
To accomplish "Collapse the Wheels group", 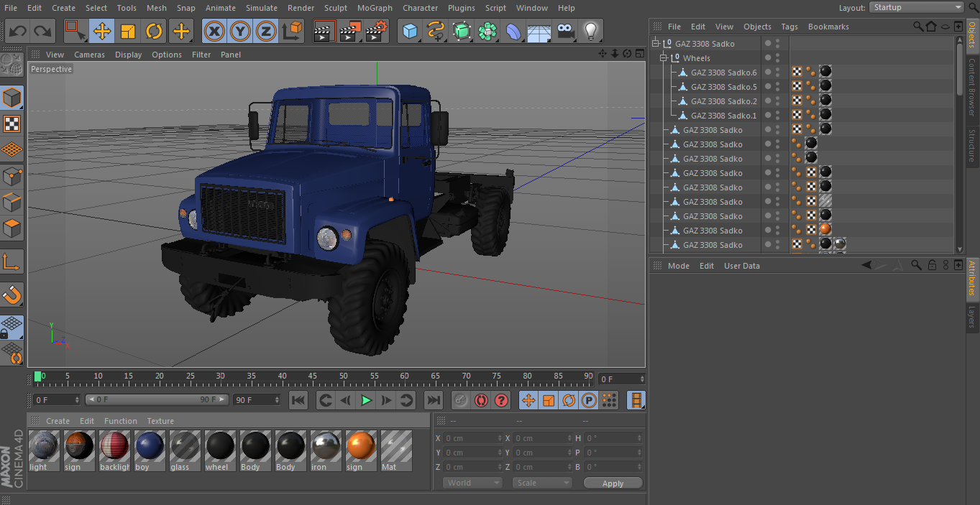I will click(663, 58).
